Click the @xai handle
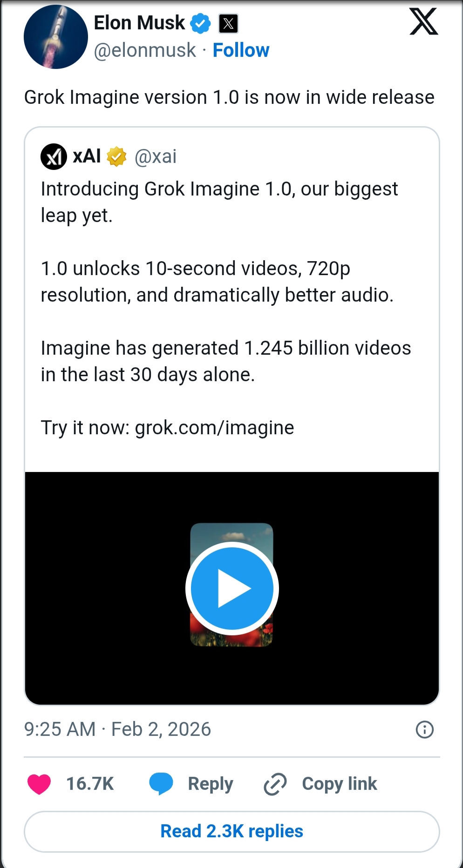Image resolution: width=463 pixels, height=868 pixels. point(157,156)
